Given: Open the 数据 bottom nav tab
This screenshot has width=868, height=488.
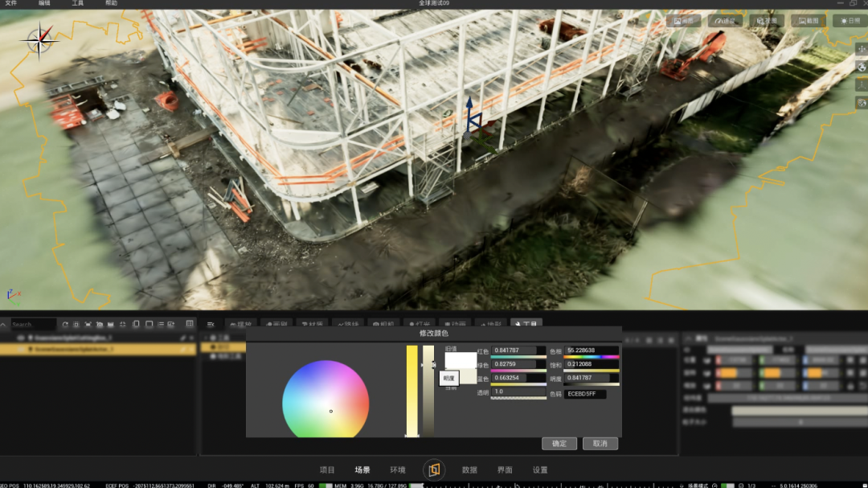Looking at the screenshot, I should (469, 470).
